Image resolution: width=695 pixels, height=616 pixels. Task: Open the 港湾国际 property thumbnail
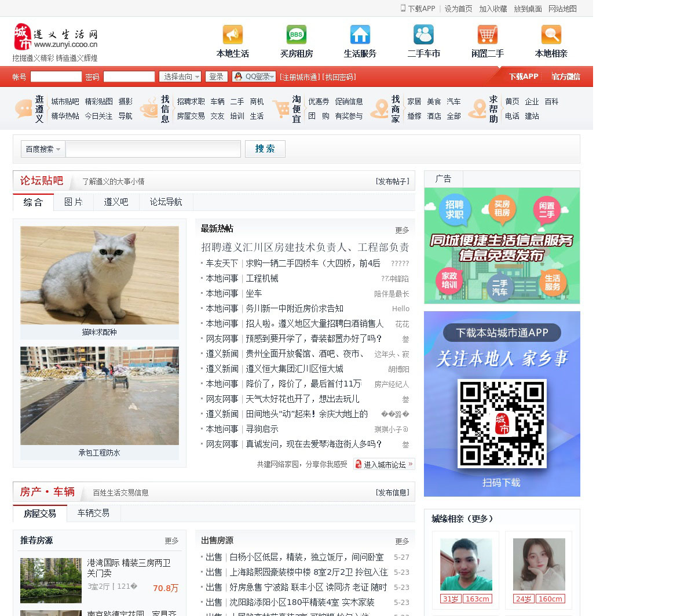pyautogui.click(x=51, y=580)
